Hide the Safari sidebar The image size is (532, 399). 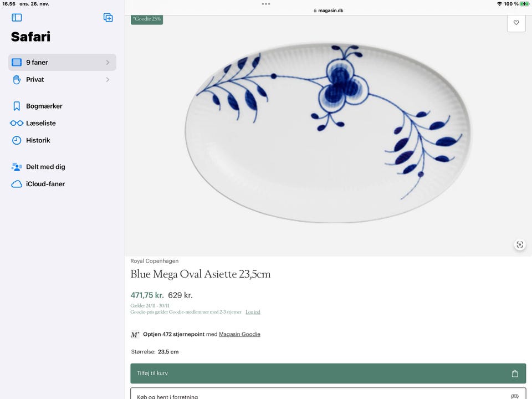pyautogui.click(x=17, y=18)
